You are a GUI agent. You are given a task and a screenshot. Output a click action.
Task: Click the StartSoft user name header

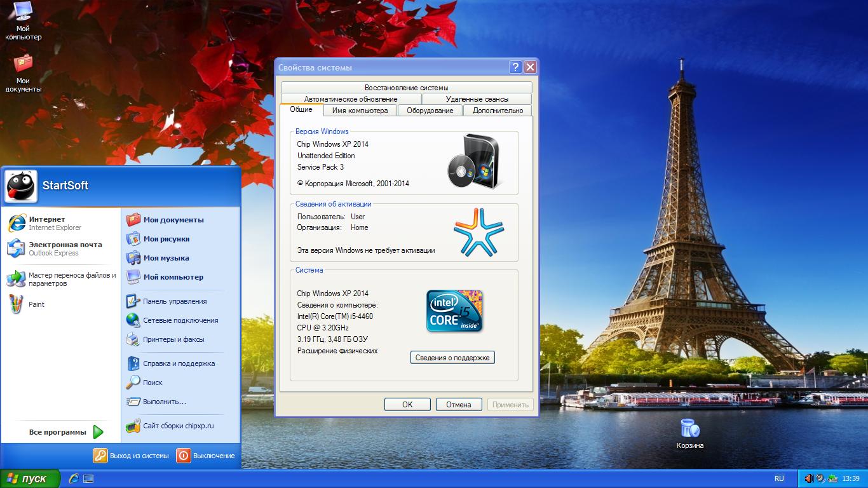tap(65, 186)
